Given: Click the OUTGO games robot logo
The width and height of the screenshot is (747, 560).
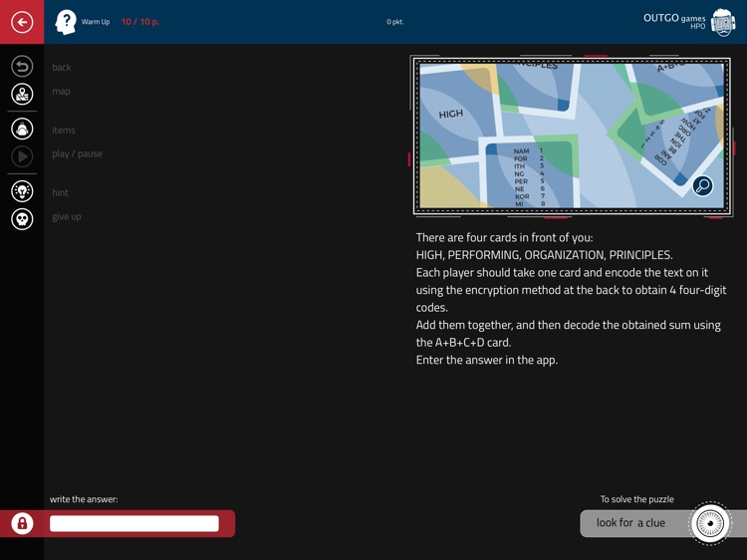Looking at the screenshot, I should [x=723, y=22].
